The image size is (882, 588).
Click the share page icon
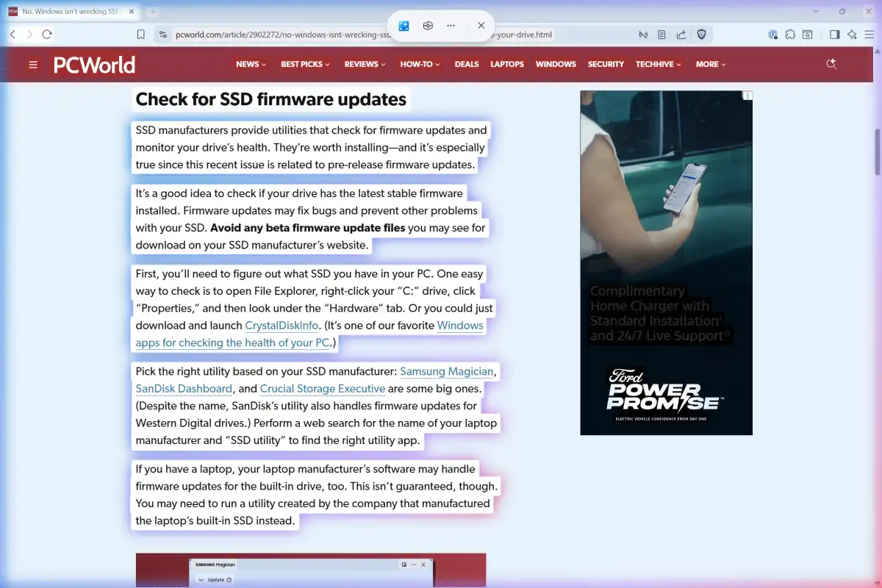click(681, 35)
